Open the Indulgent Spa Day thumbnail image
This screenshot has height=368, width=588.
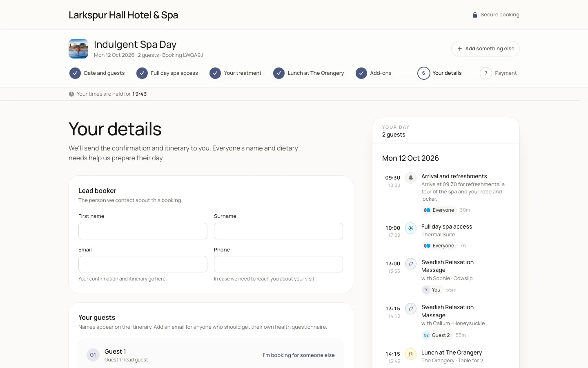pyautogui.click(x=78, y=49)
